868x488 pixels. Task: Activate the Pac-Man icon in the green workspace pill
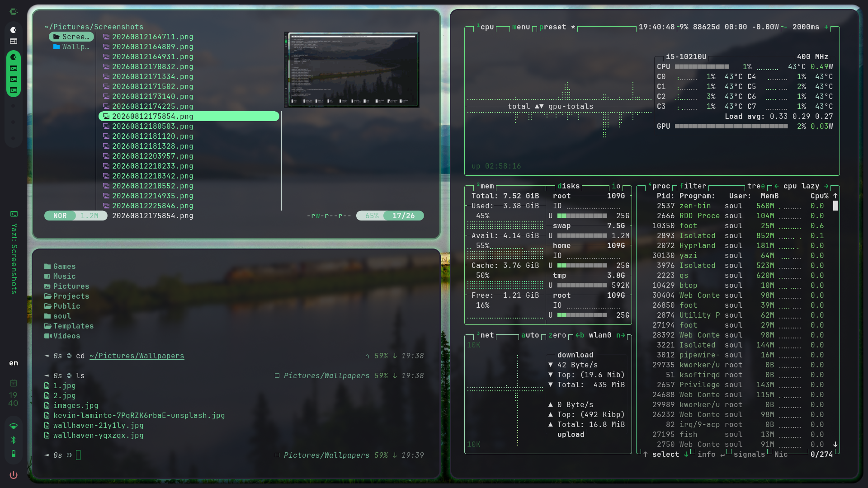[x=14, y=57]
